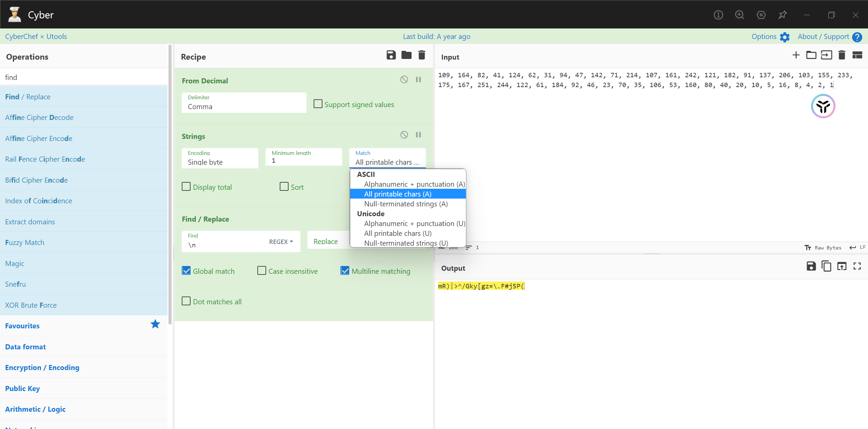Load a recipe with the folder icon
The width and height of the screenshot is (868, 429).
click(406, 55)
